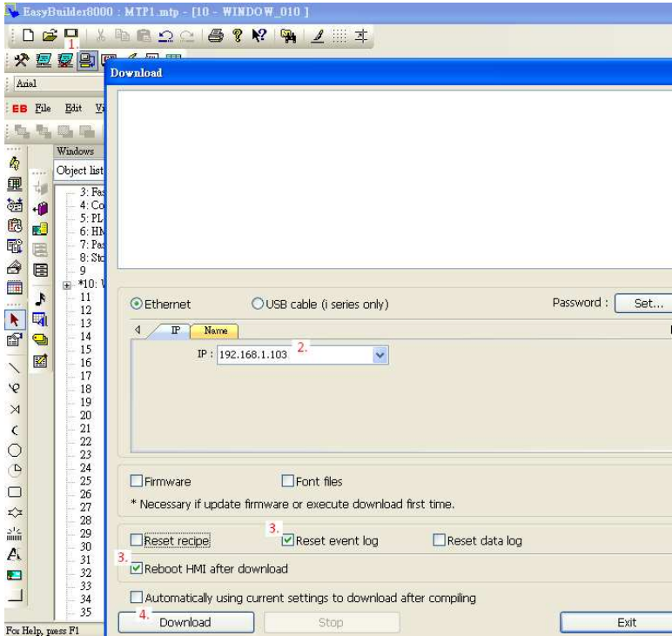This screenshot has width=672, height=636.
Task: Click the pen/ink icon in main toolbar
Action: point(318,36)
